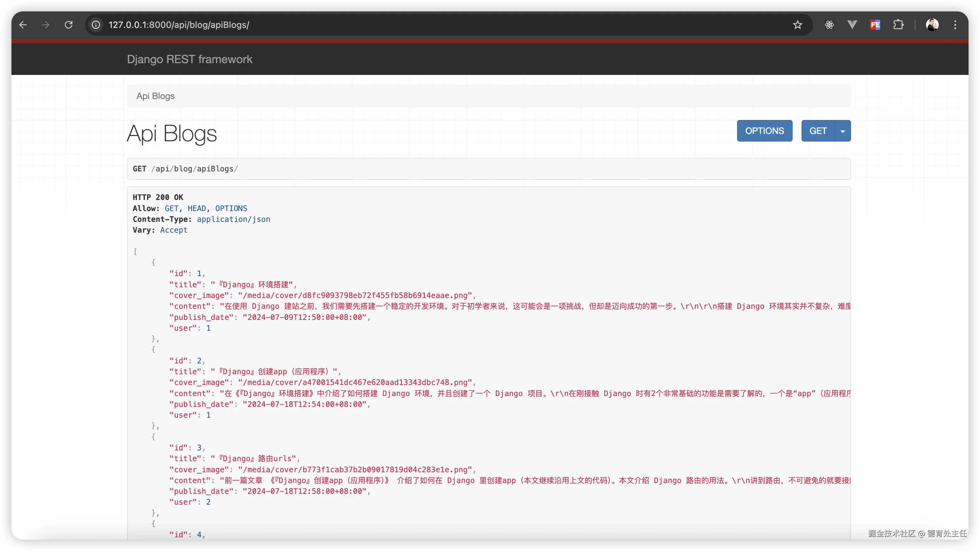Open the FE helper extension icon

[x=875, y=25]
